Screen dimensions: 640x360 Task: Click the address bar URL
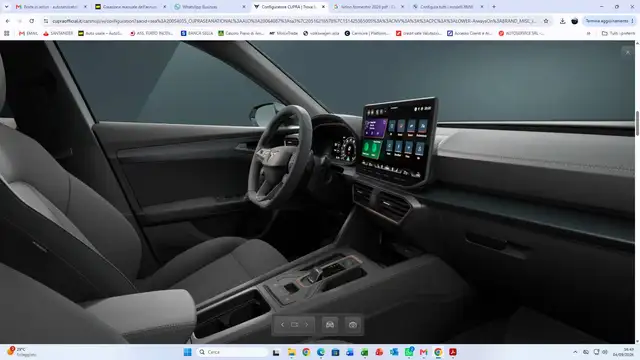294,21
